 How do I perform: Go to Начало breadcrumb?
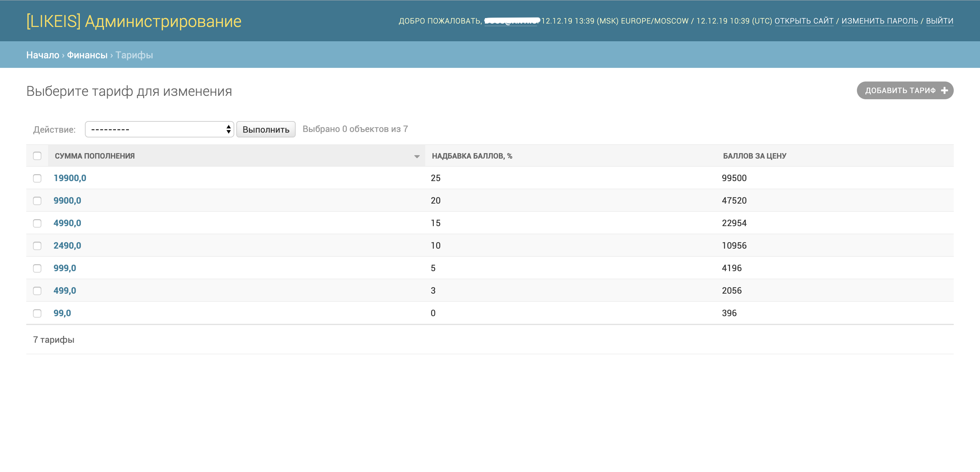click(x=43, y=55)
